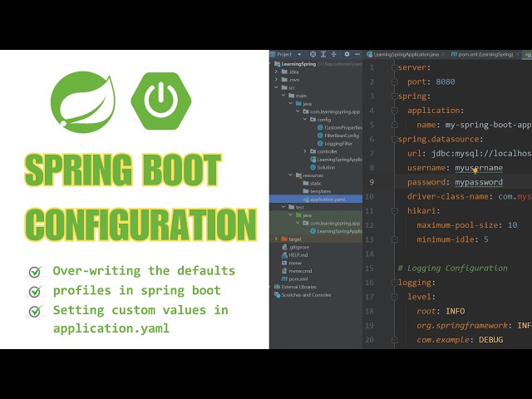532x399 pixels.
Task: Select the green java folder under test
Action: [x=299, y=215]
